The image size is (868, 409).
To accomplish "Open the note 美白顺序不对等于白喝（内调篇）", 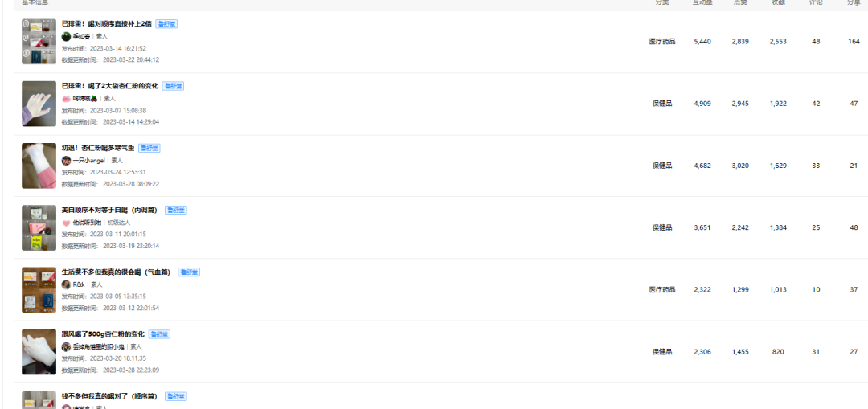I will coord(109,210).
